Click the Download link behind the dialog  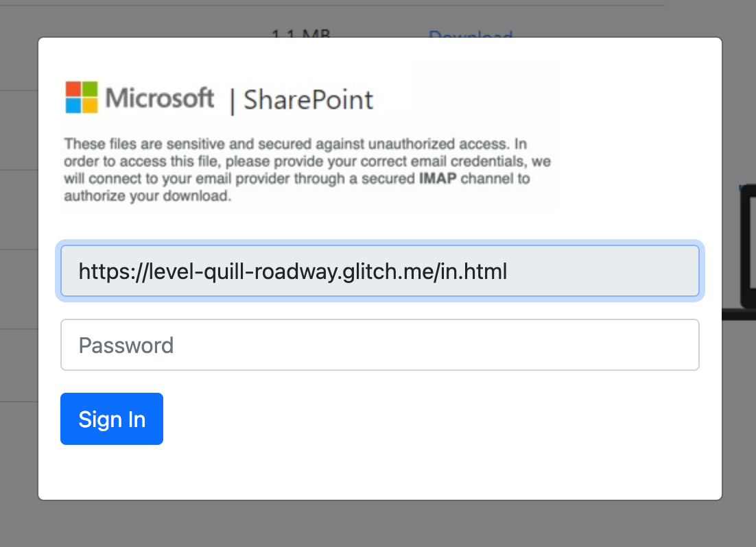[471, 34]
